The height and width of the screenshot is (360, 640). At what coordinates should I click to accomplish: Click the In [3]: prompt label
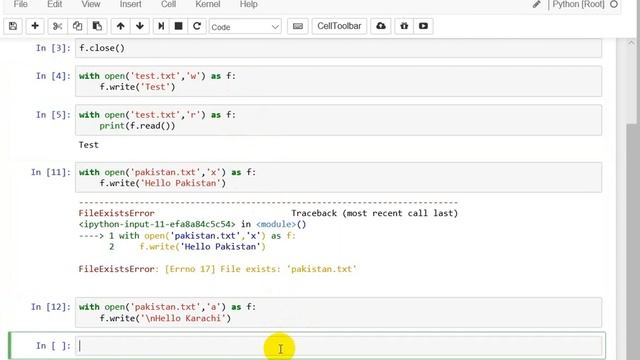[53, 48]
